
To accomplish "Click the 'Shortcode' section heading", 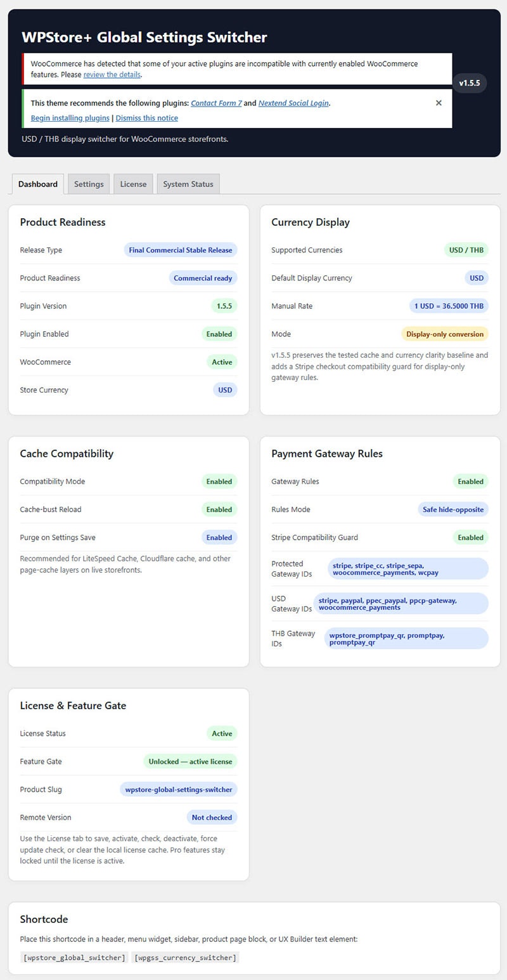I will (x=44, y=919).
